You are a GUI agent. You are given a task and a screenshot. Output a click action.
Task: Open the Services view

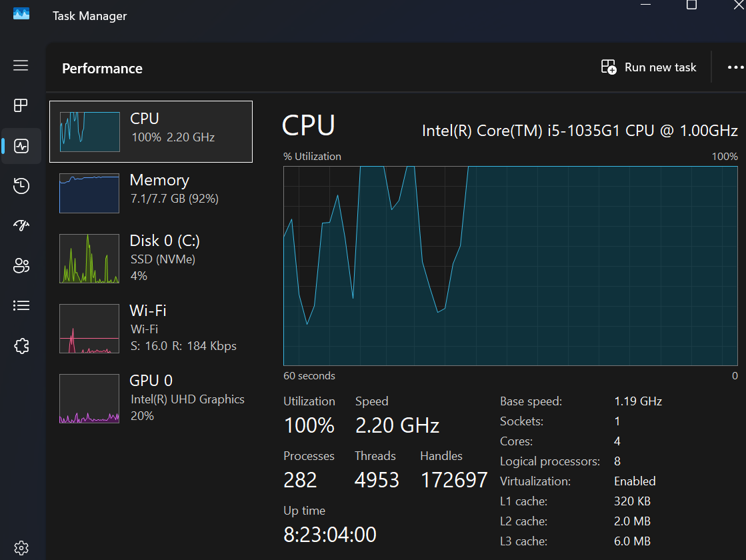point(21,345)
